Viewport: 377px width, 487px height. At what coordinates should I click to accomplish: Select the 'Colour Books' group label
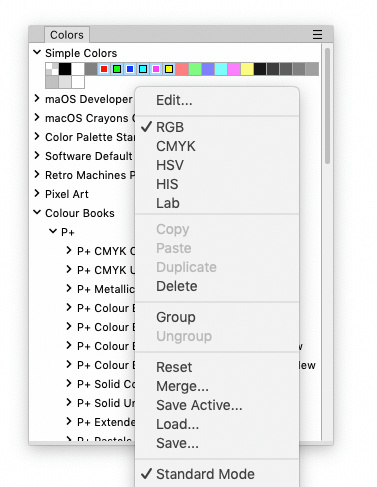click(80, 213)
